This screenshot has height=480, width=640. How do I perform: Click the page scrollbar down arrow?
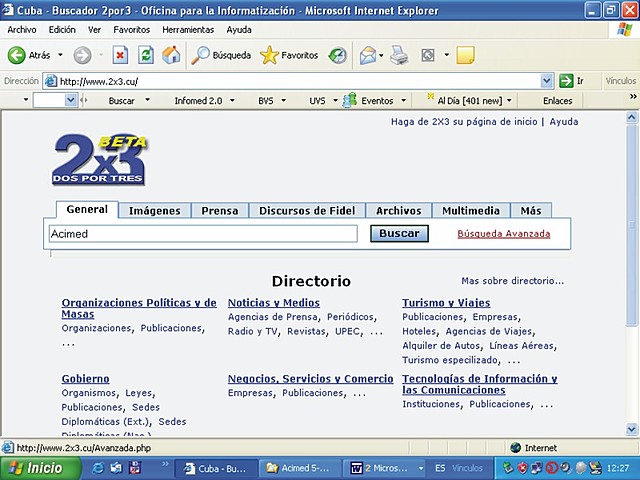pyautogui.click(x=631, y=429)
